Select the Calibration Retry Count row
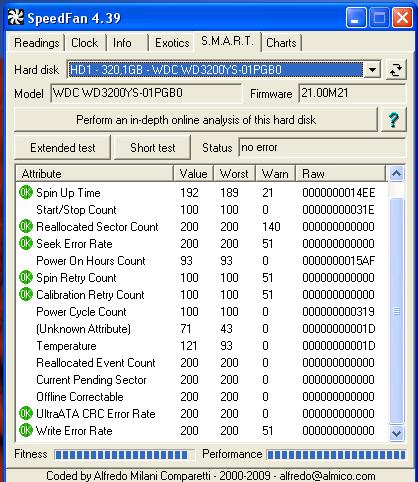The image size is (418, 482). (202, 295)
